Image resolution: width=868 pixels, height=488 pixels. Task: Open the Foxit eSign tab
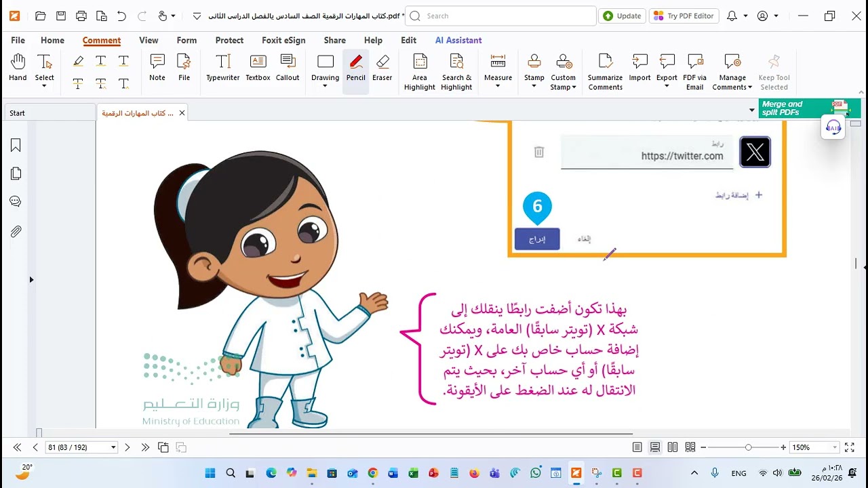click(283, 40)
